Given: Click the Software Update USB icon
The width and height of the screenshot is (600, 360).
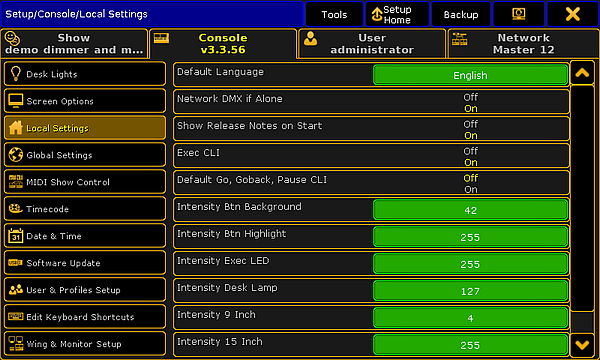Looking at the screenshot, I should click(x=16, y=263).
